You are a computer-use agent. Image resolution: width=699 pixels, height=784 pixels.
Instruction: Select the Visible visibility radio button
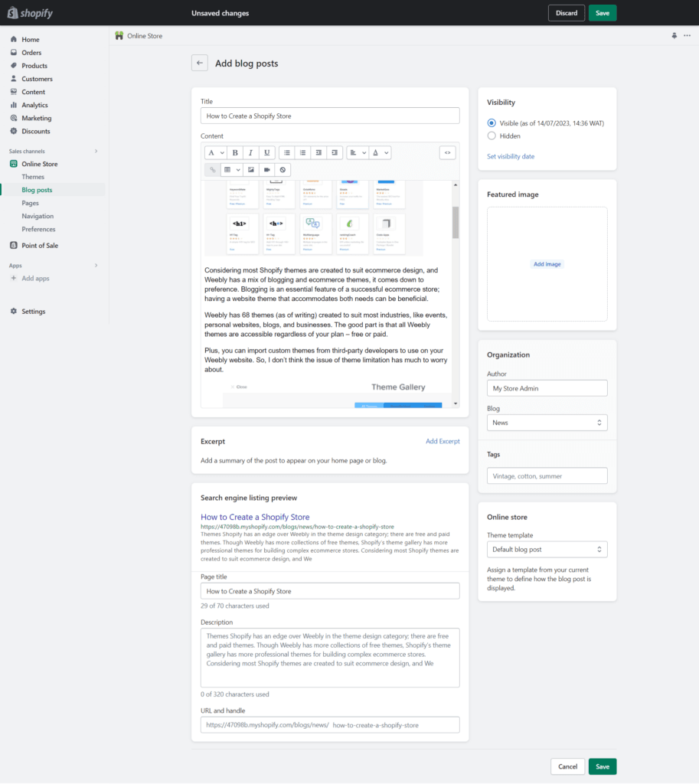click(x=491, y=124)
